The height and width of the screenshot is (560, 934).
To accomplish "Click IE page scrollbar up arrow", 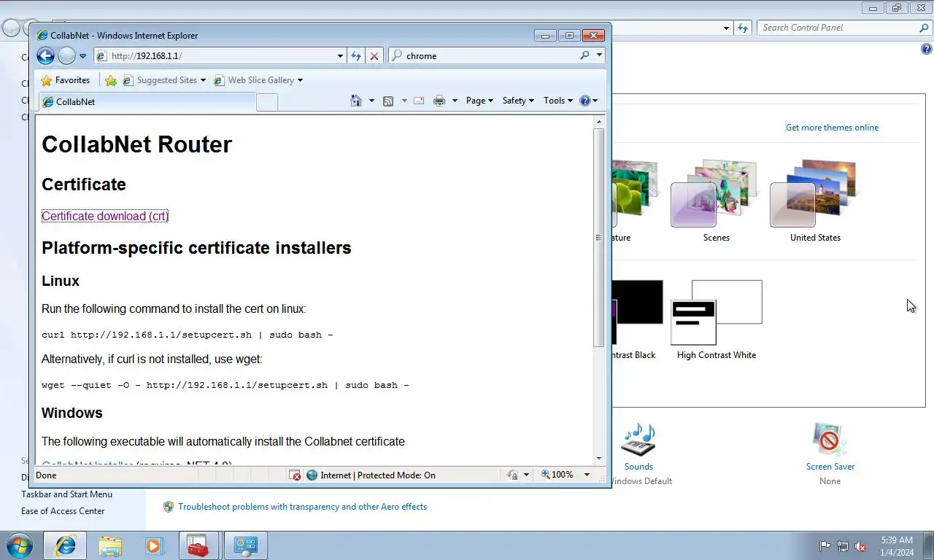I will click(599, 122).
